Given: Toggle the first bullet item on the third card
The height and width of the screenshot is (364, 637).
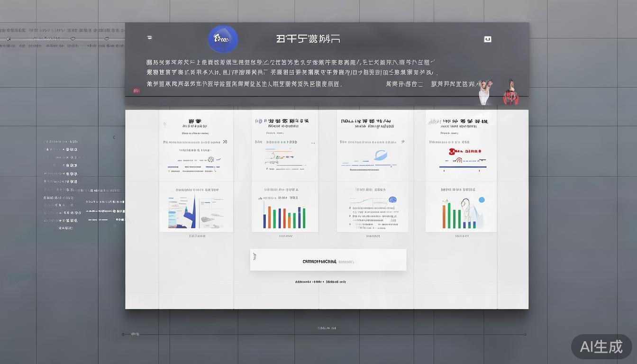Looking at the screenshot, I should (x=349, y=207).
